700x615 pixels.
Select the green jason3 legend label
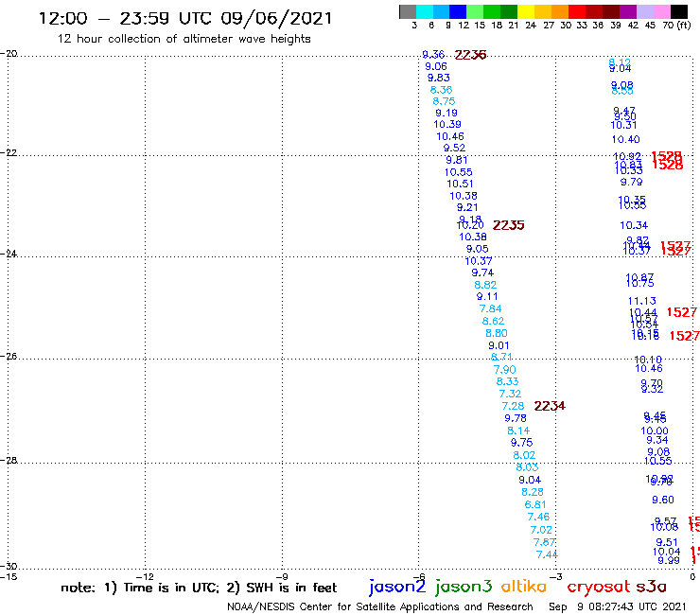click(464, 587)
